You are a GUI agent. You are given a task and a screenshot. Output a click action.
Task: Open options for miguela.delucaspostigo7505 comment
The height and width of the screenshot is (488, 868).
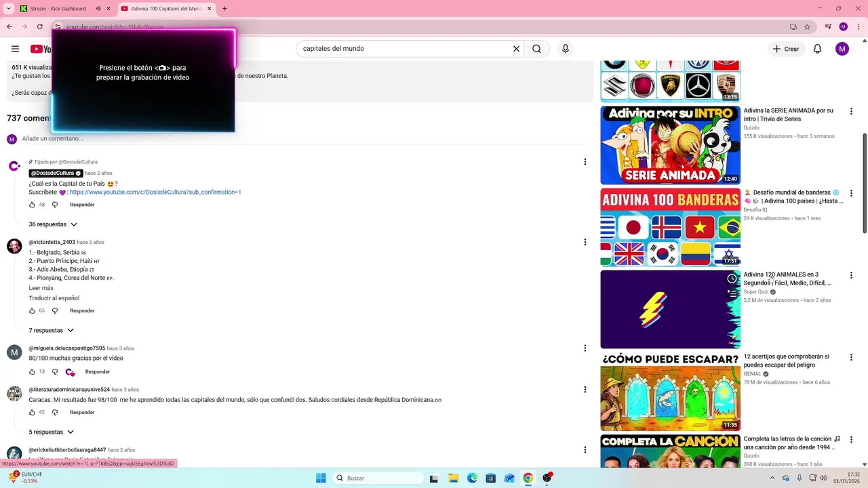click(585, 348)
